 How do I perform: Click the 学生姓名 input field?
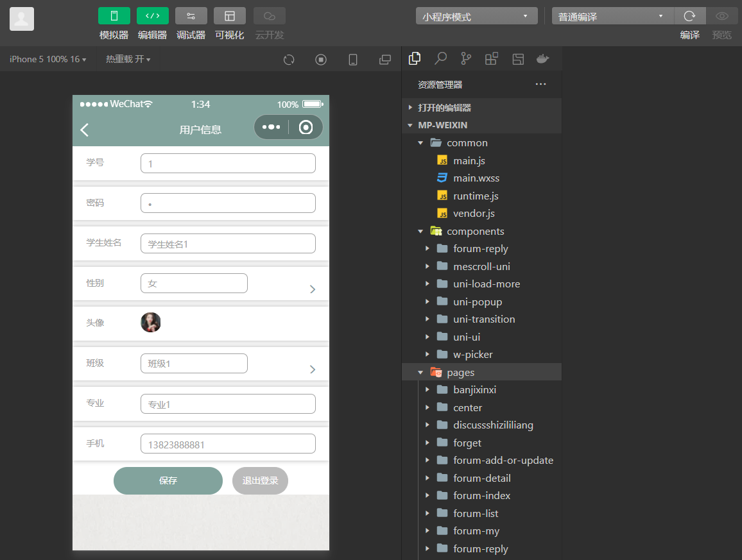(x=228, y=244)
